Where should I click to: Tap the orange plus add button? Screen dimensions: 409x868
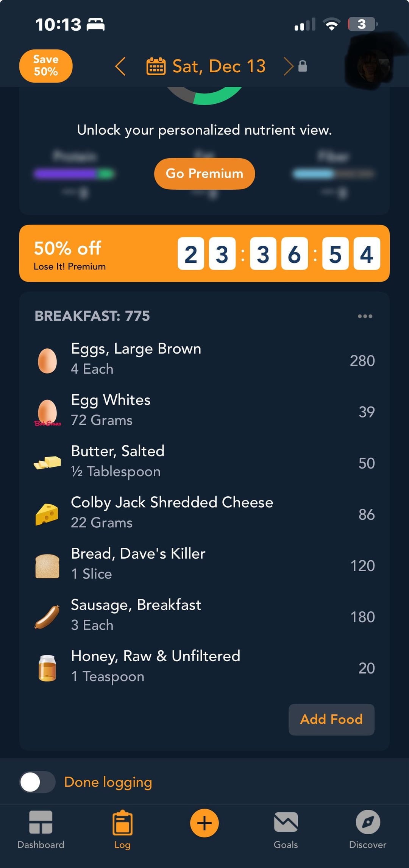point(204,823)
